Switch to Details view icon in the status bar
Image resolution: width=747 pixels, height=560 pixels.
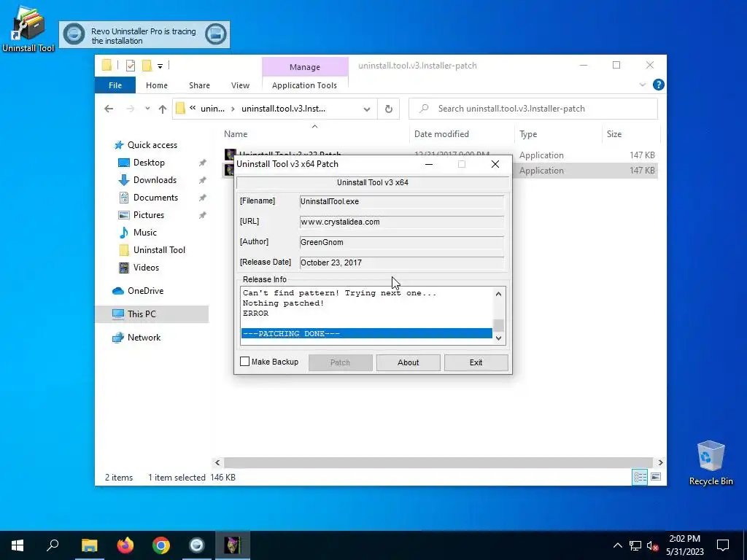(640, 477)
